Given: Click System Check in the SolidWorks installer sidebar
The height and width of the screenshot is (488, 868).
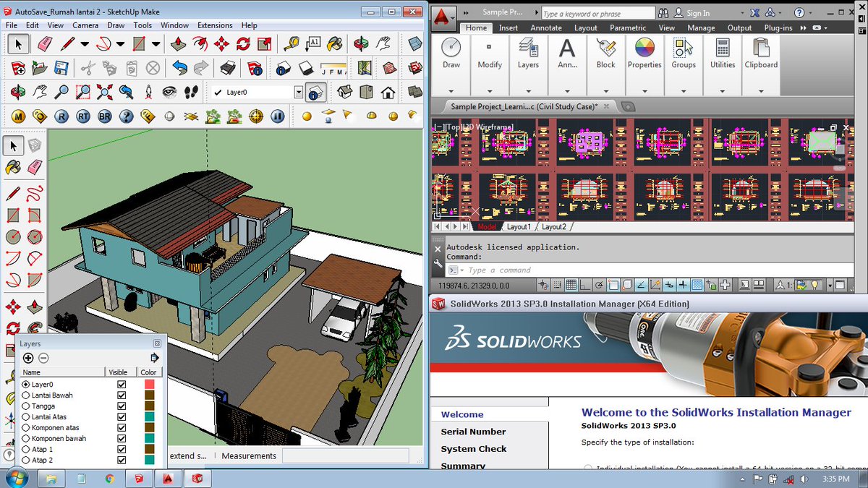Looking at the screenshot, I should point(474,449).
